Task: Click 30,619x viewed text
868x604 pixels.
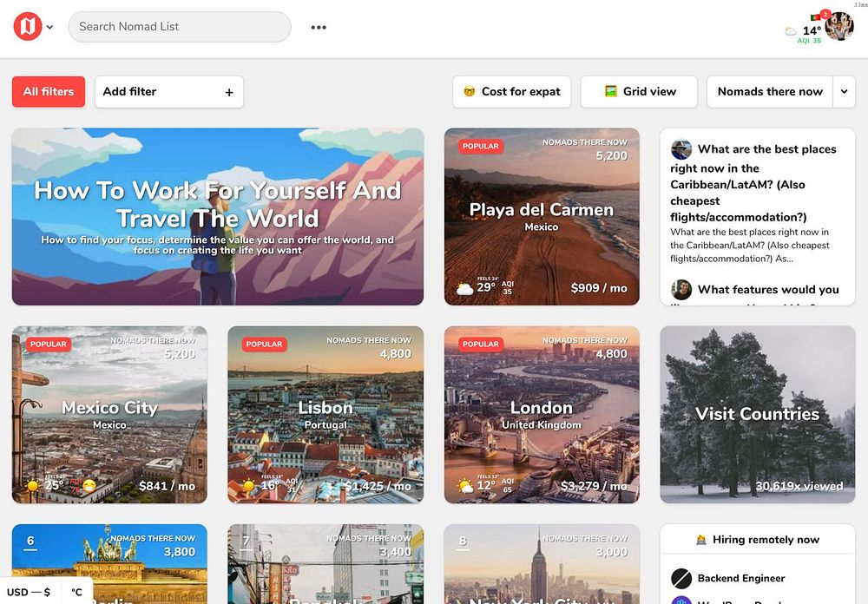Action: click(x=799, y=486)
